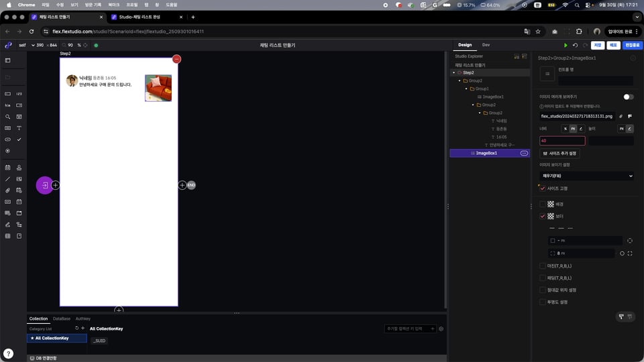Click the purple start entry node icon
Viewport: 644px width, 362px height.
(x=44, y=185)
